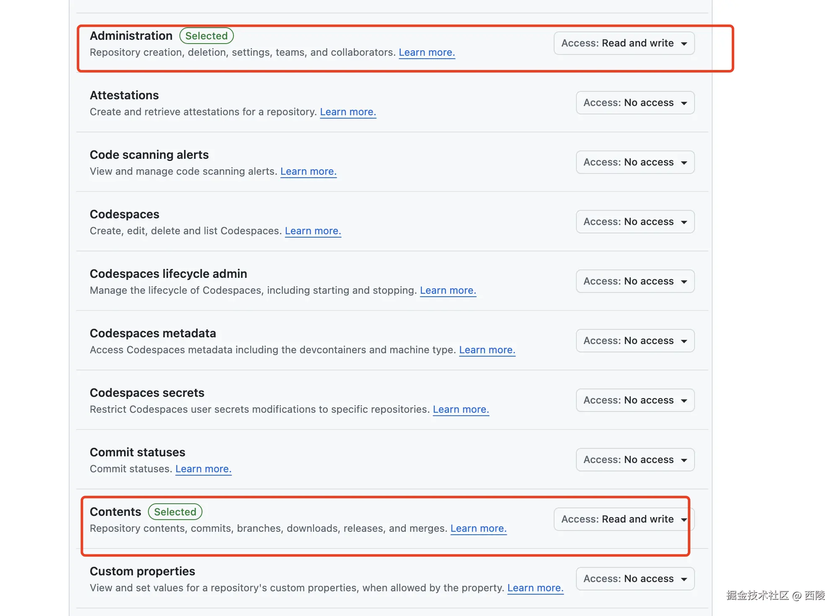
Task: Change Codespaces lifecycle admin access level
Action: (635, 281)
